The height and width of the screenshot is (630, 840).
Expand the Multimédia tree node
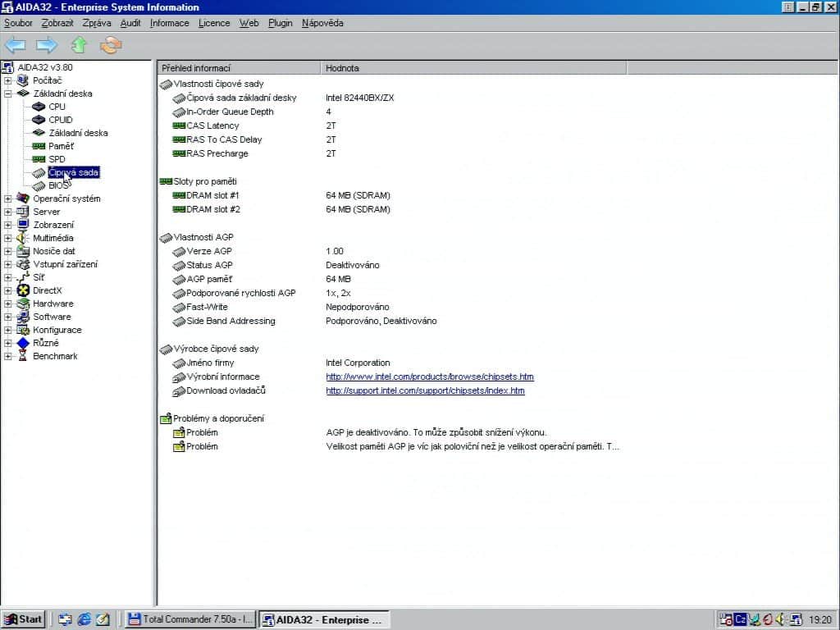(x=7, y=238)
